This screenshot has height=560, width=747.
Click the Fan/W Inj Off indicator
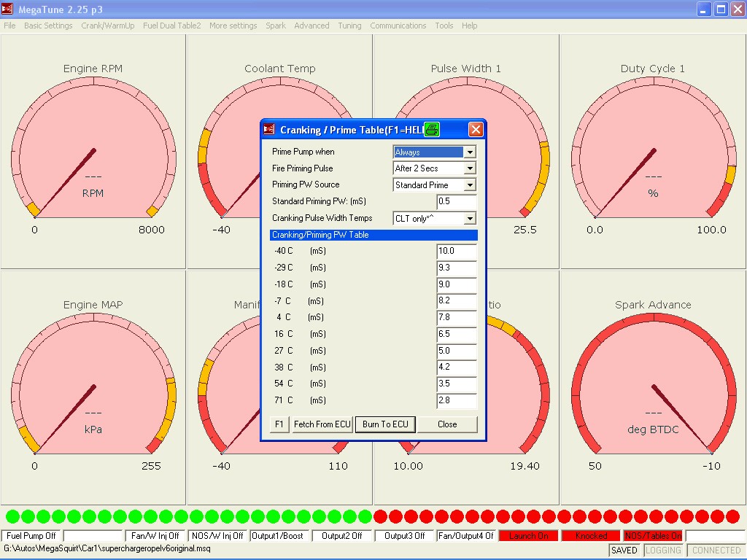(155, 536)
